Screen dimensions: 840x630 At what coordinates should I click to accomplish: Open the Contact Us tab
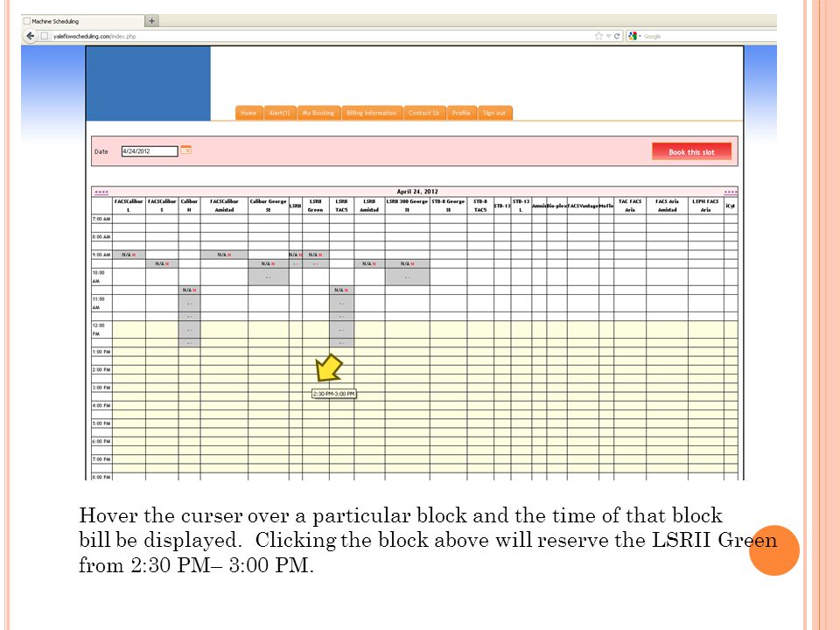pos(423,113)
